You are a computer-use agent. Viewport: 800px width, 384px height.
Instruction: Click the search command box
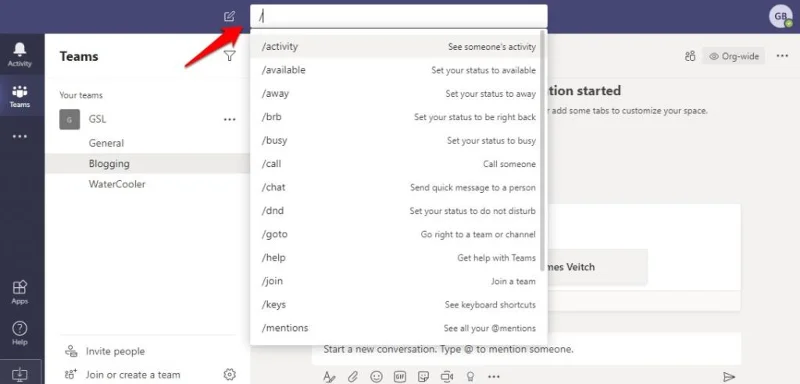pyautogui.click(x=398, y=16)
